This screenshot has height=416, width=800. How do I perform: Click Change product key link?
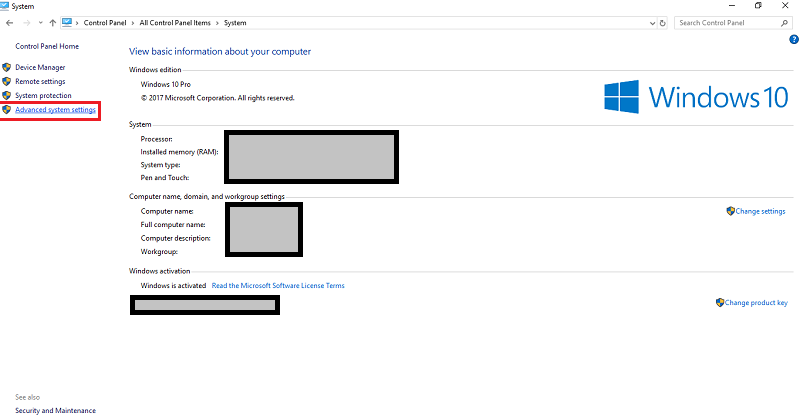[756, 303]
